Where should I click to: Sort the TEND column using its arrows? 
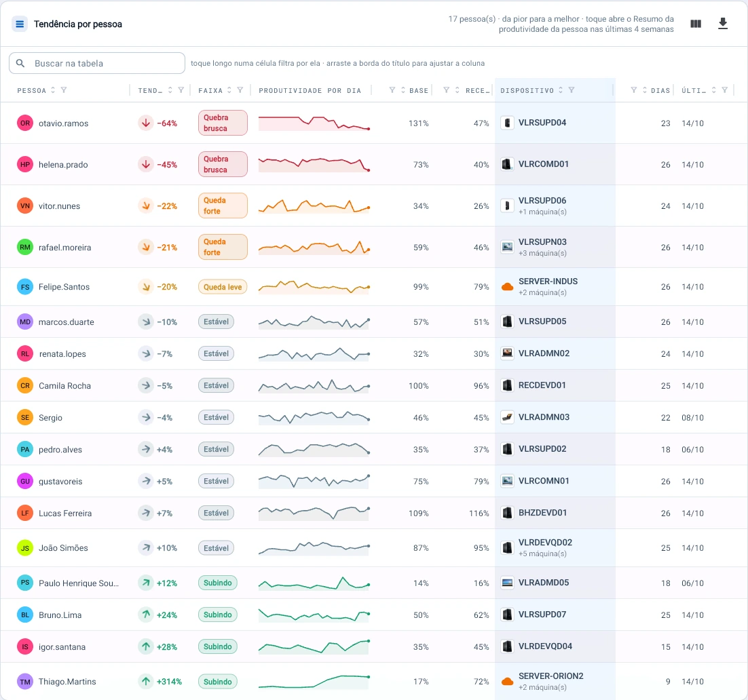click(170, 90)
